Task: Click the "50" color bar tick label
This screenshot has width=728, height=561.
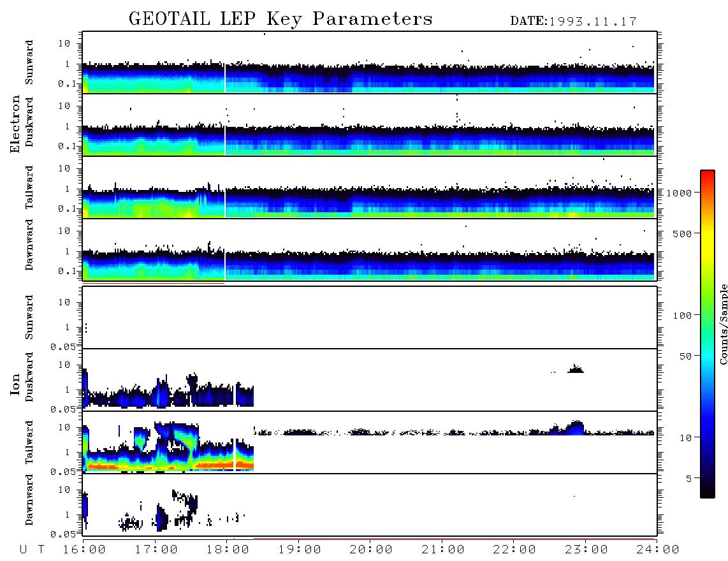Action: (685, 356)
